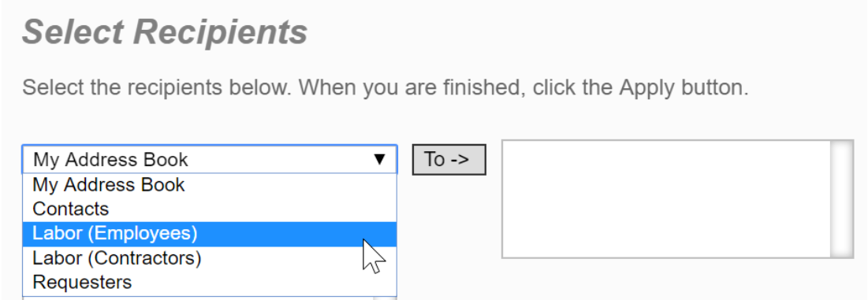Click the highlighted blue row in dropdown
Viewport: 868px width, 300px height.
point(210,234)
